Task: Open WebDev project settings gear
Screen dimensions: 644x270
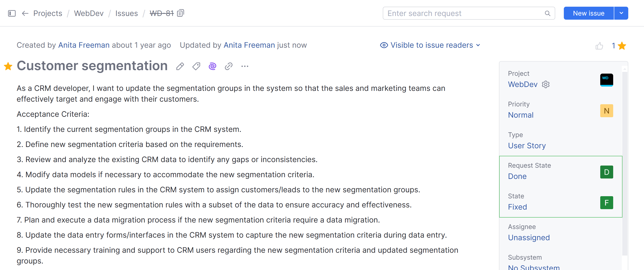Action: pyautogui.click(x=546, y=85)
